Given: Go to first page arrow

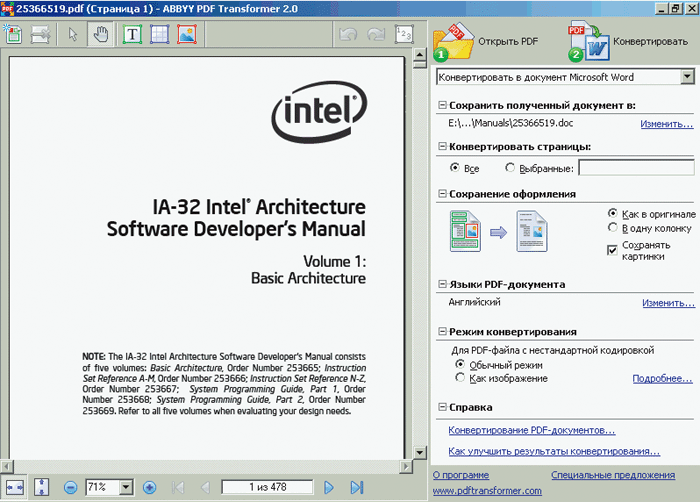Looking at the screenshot, I should coord(178,487).
